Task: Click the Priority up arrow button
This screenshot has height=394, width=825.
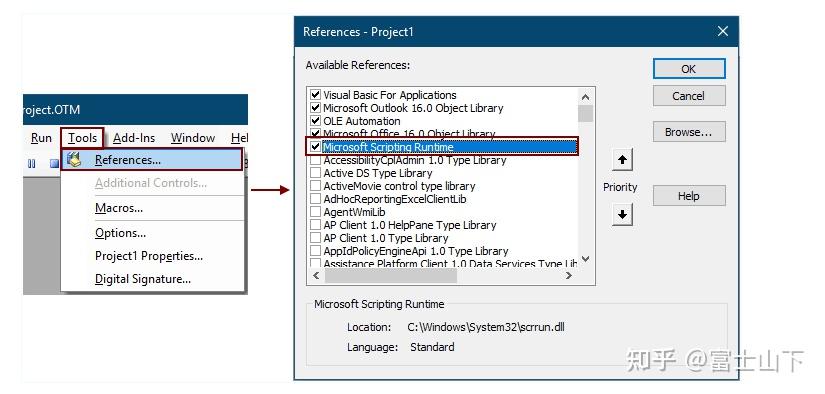Action: tap(622, 159)
